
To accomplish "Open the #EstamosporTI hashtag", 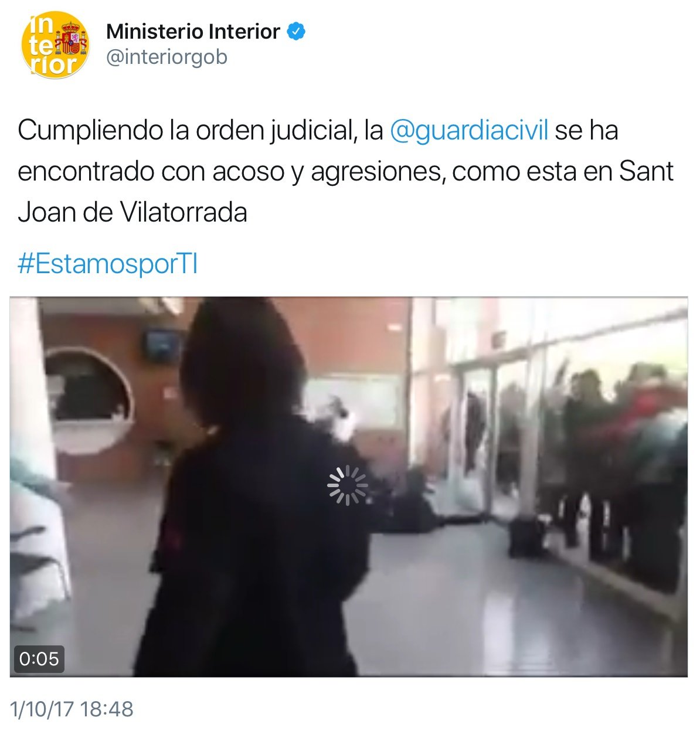I will coord(108,264).
